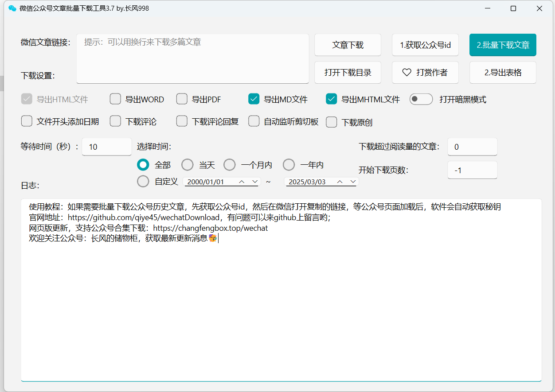Image resolution: width=555 pixels, height=392 pixels.
Task: Click the party emoji in the log
Action: pos(213,238)
